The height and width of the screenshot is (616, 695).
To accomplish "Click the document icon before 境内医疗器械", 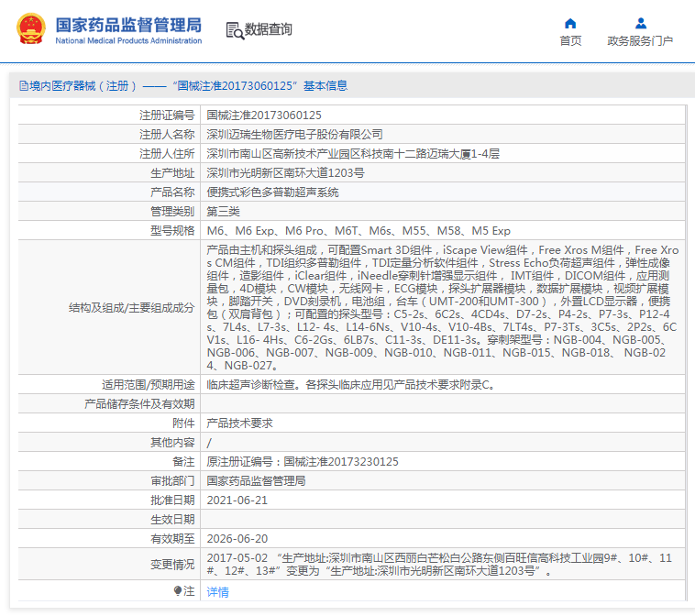I will 23,86.
